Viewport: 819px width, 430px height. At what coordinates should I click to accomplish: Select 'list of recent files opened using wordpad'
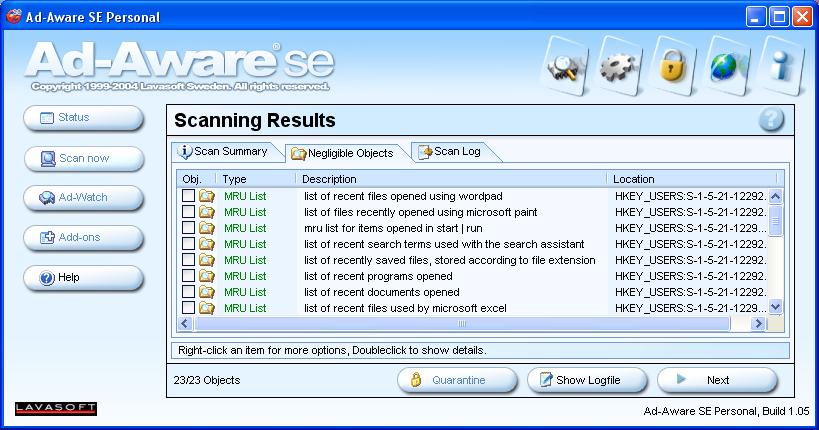(403, 196)
